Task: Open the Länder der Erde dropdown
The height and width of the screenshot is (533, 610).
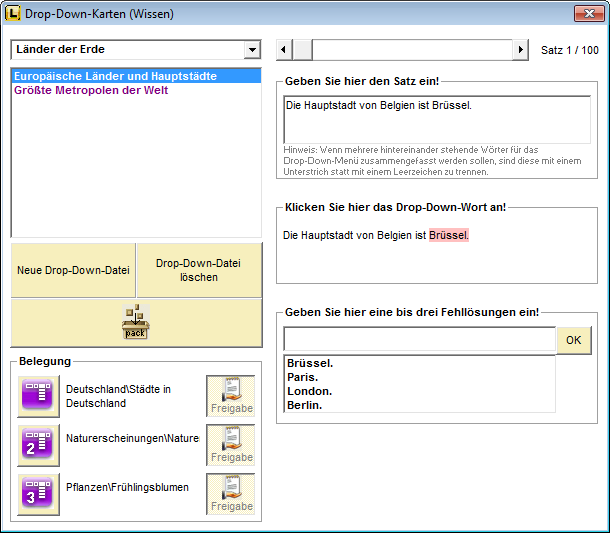Action: click(x=251, y=50)
